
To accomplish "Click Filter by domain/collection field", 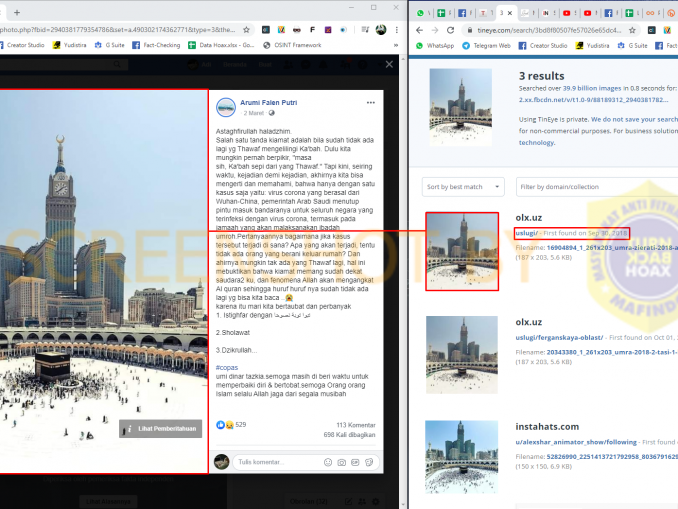I will [597, 187].
